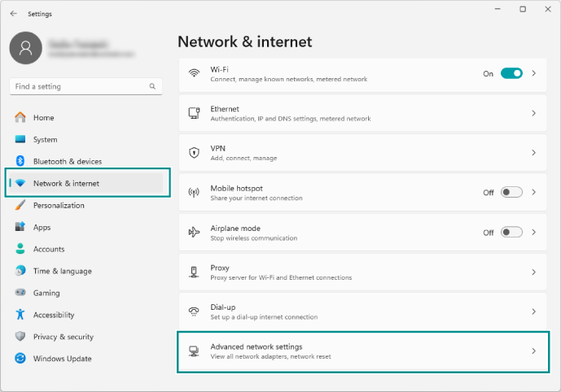Open Ethernet details via chevron arrow
The width and height of the screenshot is (561, 392).
(534, 113)
